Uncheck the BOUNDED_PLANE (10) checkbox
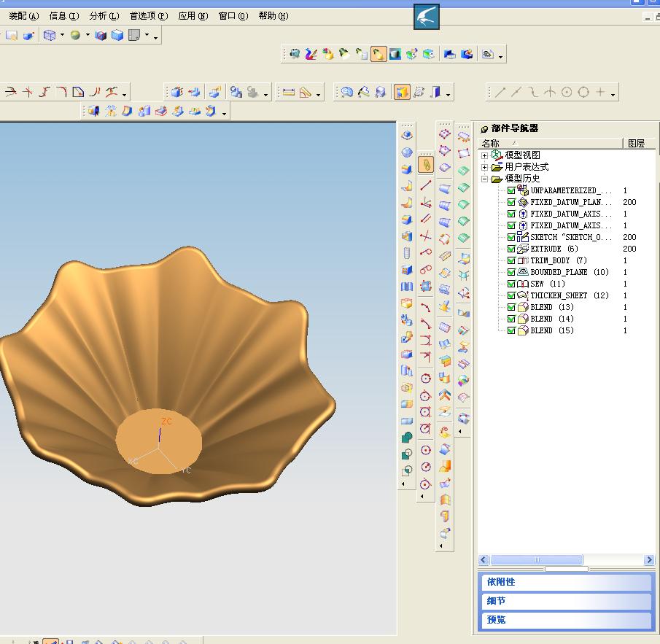660x644 pixels. pos(511,272)
